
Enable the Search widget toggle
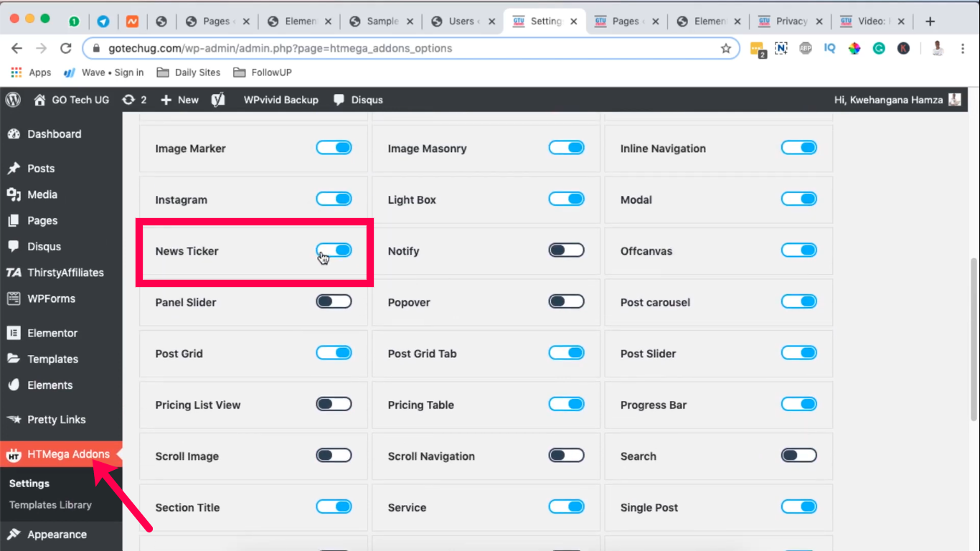tap(798, 455)
